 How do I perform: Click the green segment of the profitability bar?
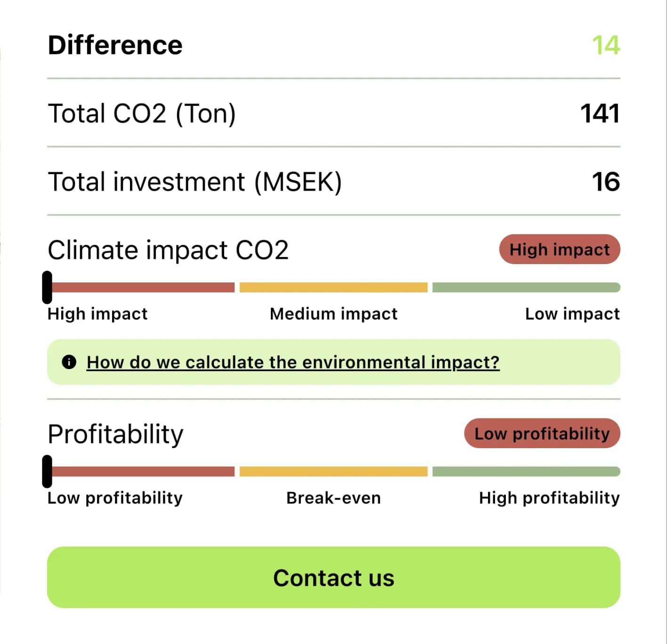526,472
